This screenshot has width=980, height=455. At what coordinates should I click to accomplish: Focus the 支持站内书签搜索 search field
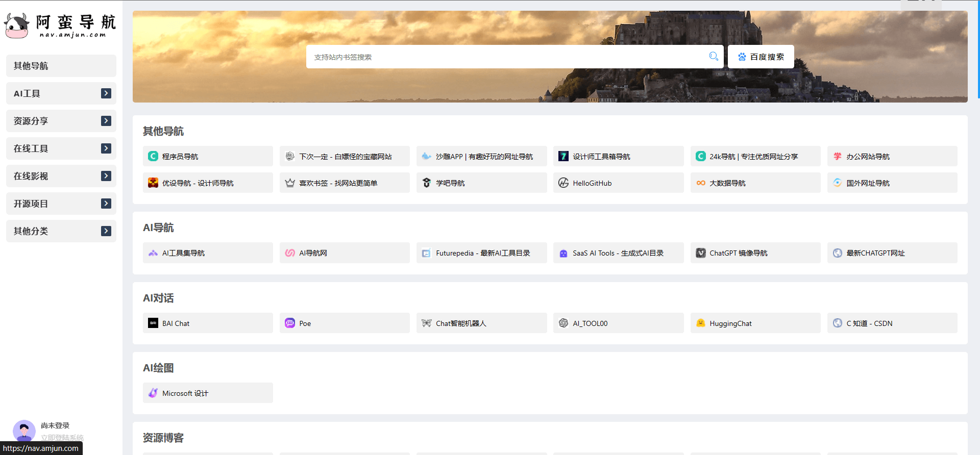505,57
